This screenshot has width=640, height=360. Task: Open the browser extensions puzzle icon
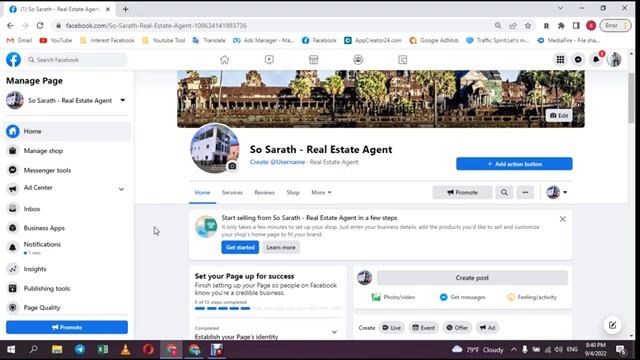click(x=561, y=25)
